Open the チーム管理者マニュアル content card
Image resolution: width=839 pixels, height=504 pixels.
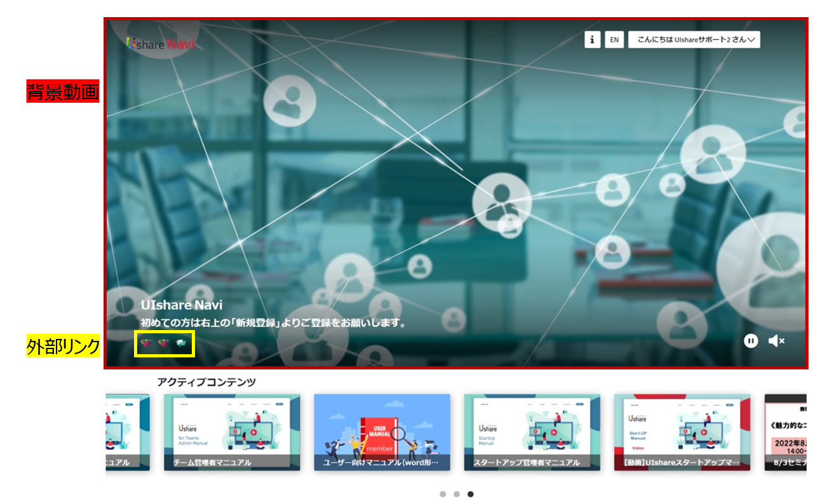pos(232,432)
